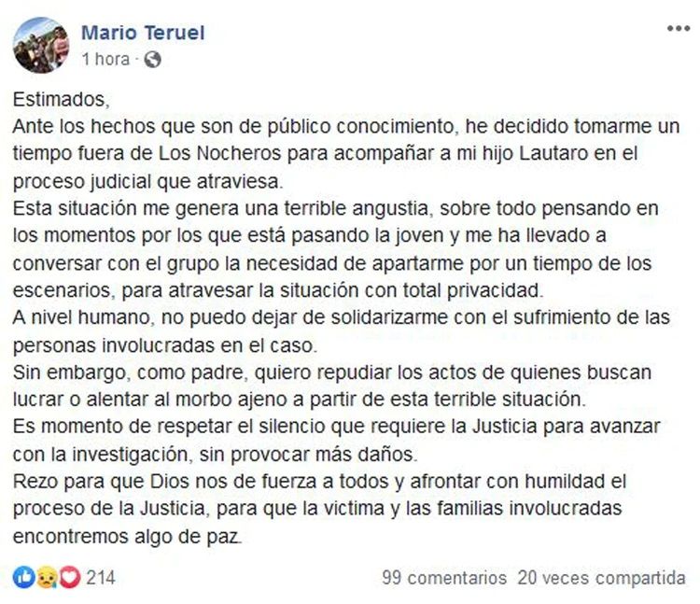Open the Mario Teruel profile name link
Screen dimensions: 700x604
[143, 33]
